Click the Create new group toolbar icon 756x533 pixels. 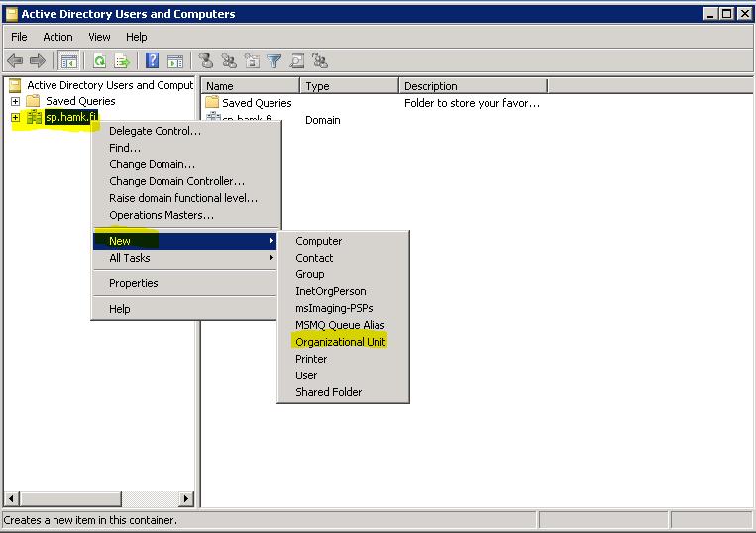(x=229, y=60)
